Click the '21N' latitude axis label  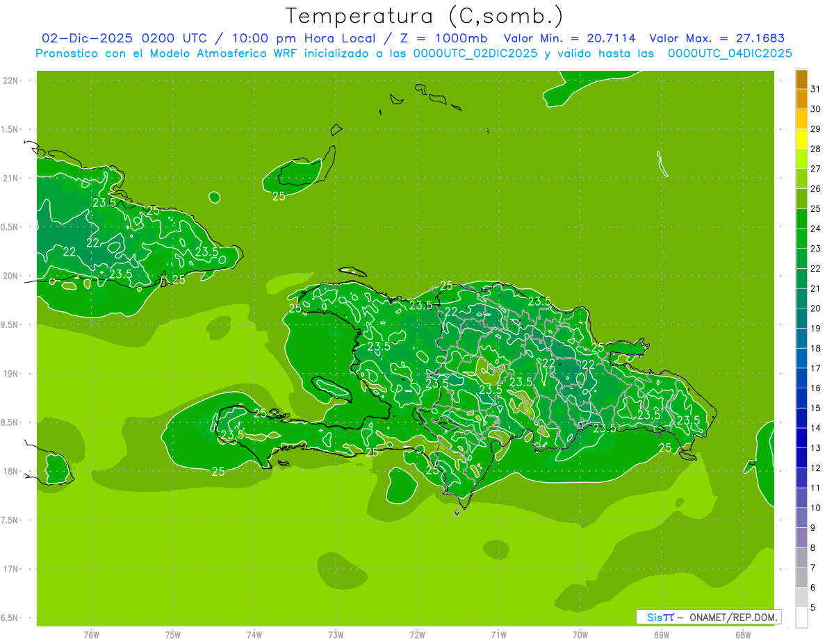12,178
